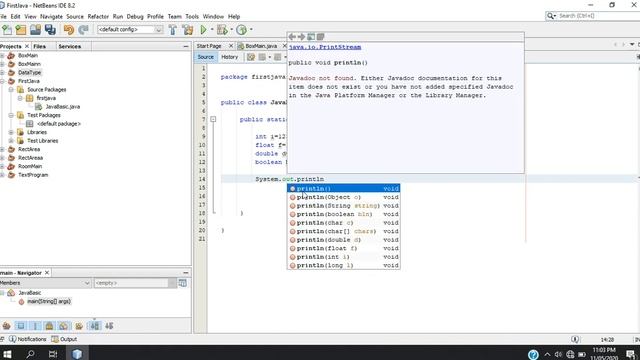Open the Navigate menu
640x360 pixels.
click(x=51, y=16)
